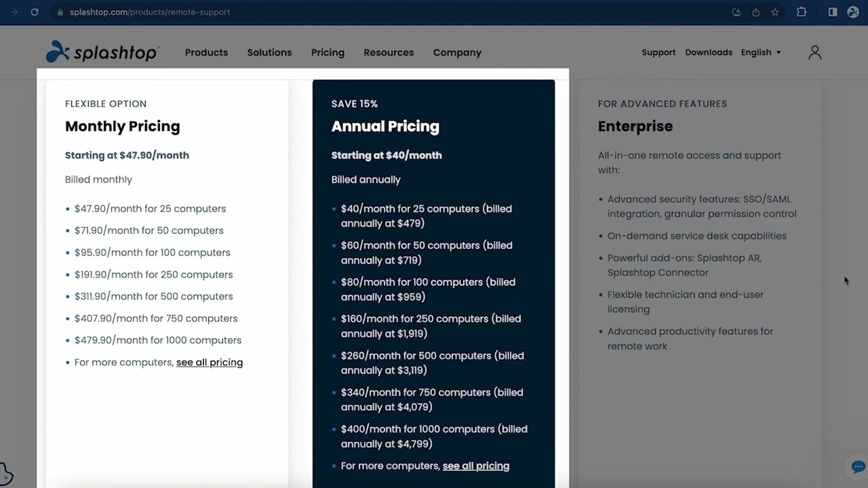Click $191.90/month for 250 computers

[x=153, y=274]
